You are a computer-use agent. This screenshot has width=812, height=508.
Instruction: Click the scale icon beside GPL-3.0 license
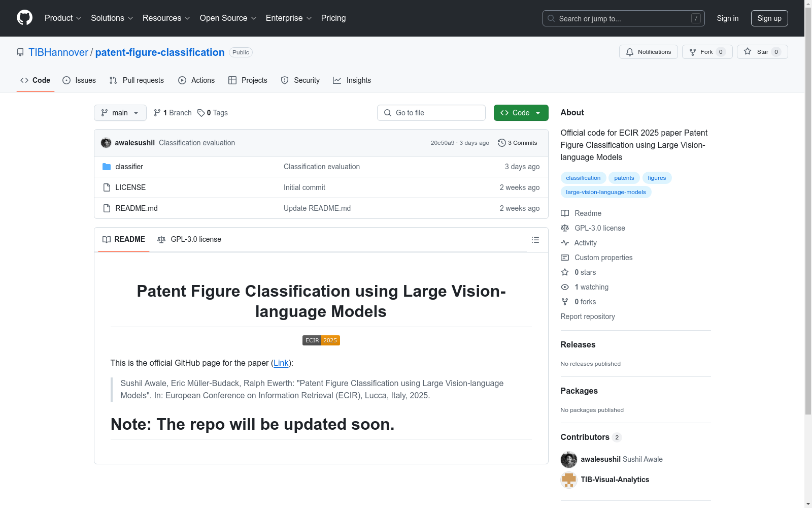[565, 228]
